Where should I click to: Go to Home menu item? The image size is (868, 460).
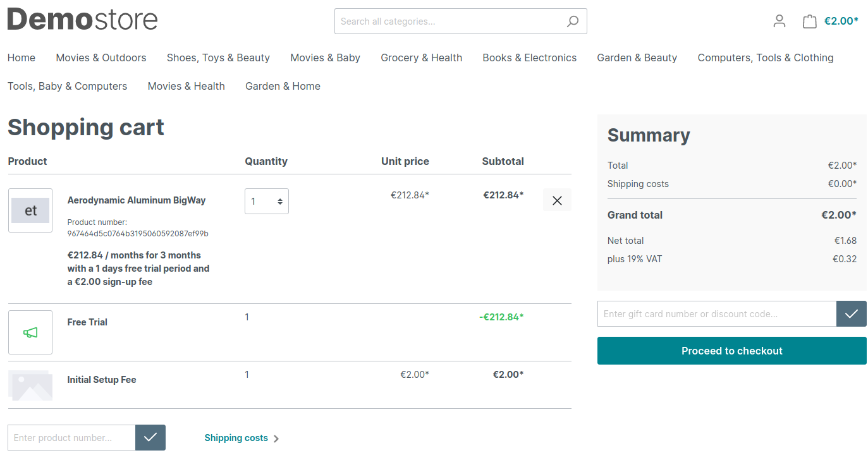pyautogui.click(x=21, y=57)
